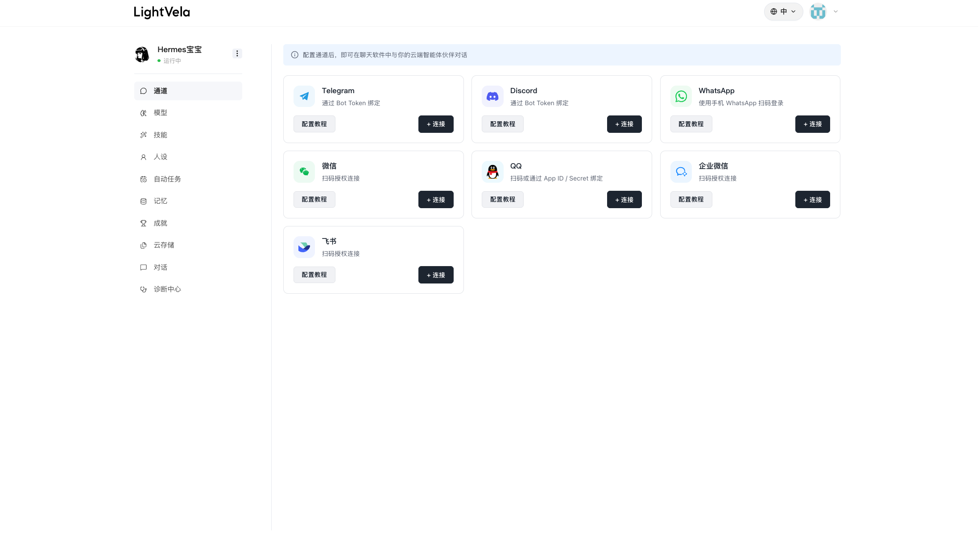Click the 自动任务 calendar-clock sidebar icon
Image resolution: width=980 pixels, height=538 pixels.
tap(144, 179)
